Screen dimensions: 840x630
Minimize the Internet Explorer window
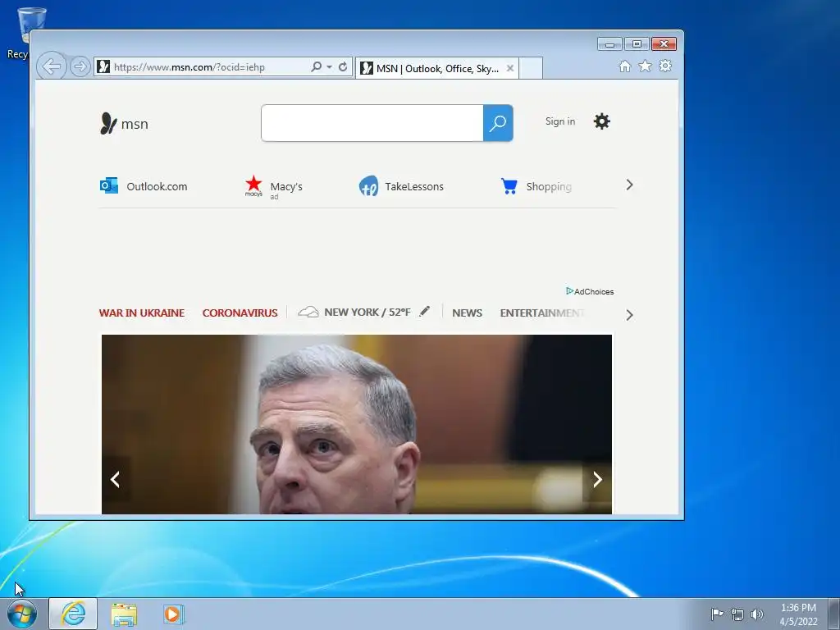[x=609, y=44]
